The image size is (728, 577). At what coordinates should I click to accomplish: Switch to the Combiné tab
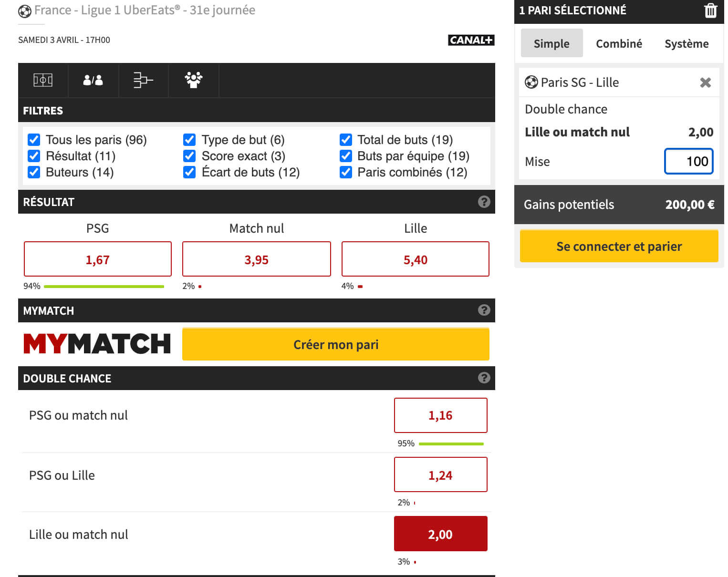tap(619, 43)
